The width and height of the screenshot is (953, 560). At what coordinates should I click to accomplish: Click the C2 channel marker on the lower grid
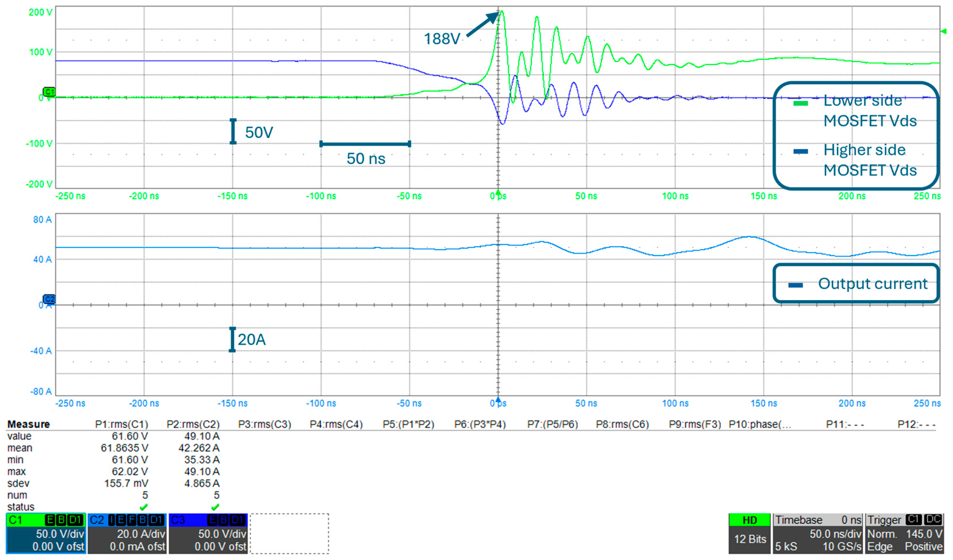point(49,299)
